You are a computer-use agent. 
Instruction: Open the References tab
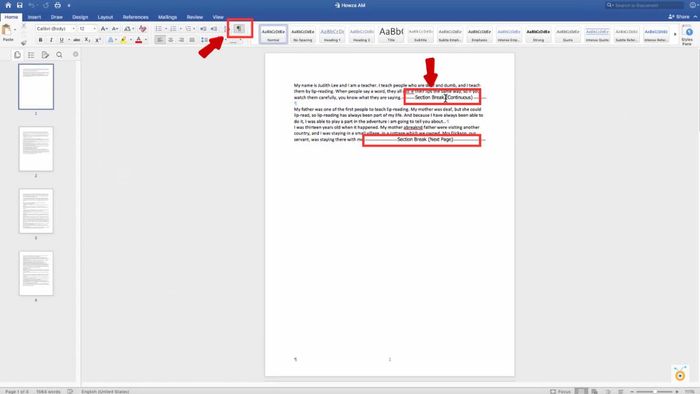pyautogui.click(x=136, y=17)
